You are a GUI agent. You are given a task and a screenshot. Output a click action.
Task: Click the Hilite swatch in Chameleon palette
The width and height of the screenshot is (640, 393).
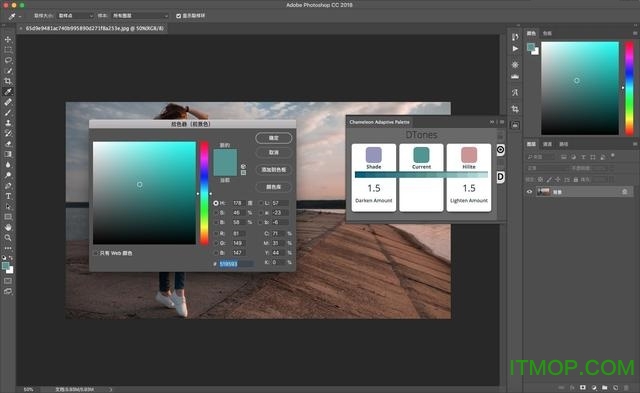pyautogui.click(x=469, y=155)
